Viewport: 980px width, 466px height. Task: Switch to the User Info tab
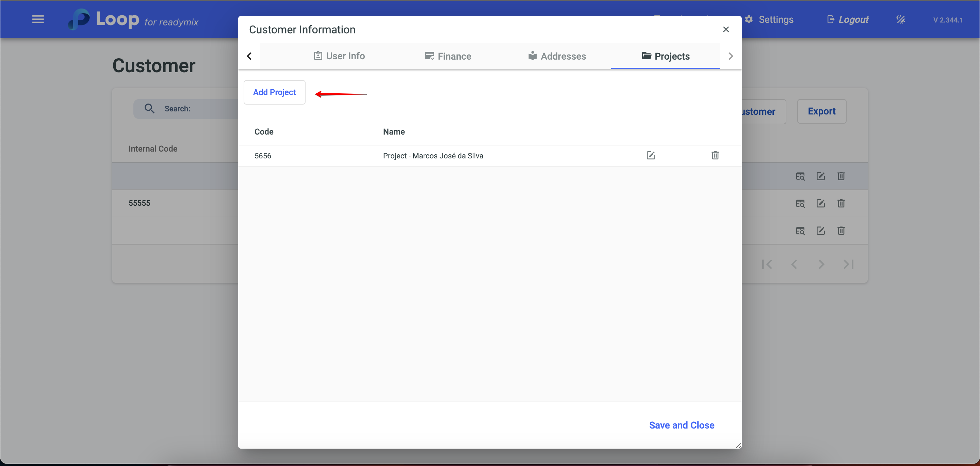click(x=339, y=56)
